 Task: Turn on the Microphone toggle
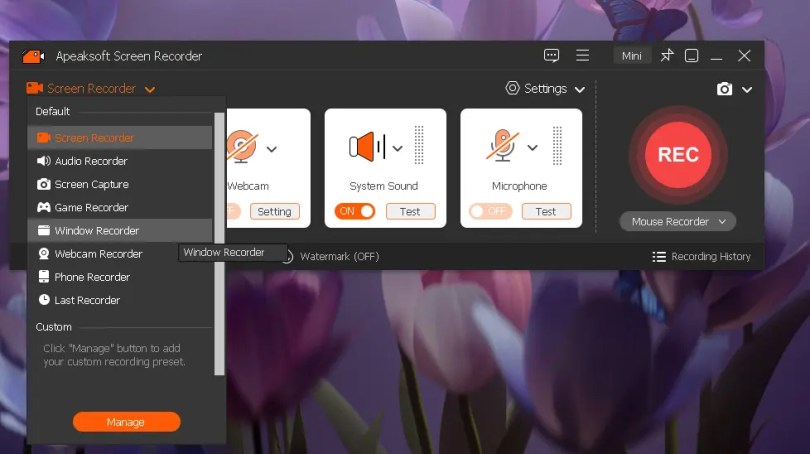coord(490,211)
